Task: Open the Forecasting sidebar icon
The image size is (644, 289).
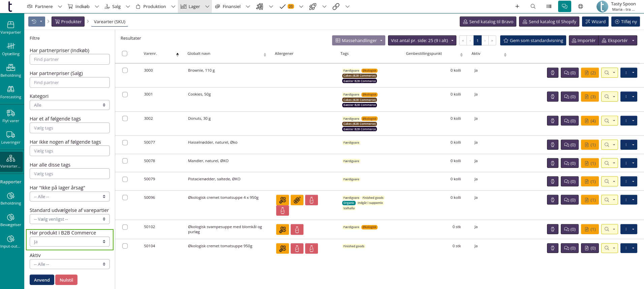Action: point(11,92)
